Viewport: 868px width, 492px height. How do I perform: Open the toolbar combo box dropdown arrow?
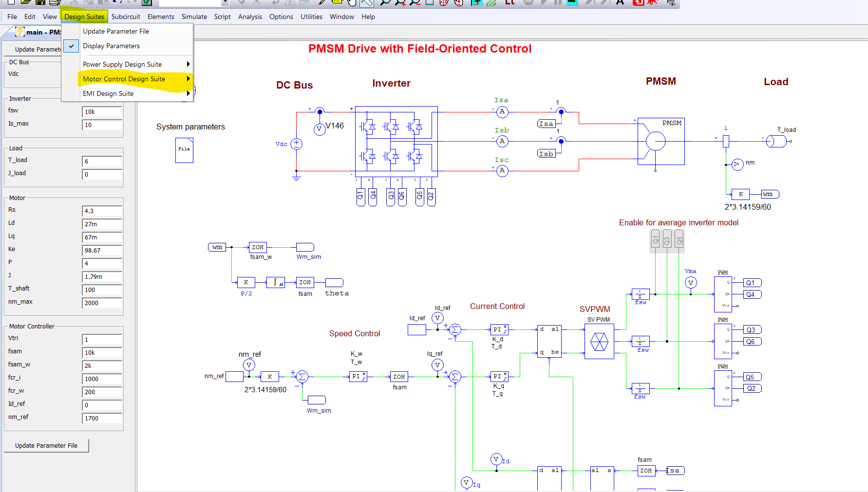click(225, 2)
